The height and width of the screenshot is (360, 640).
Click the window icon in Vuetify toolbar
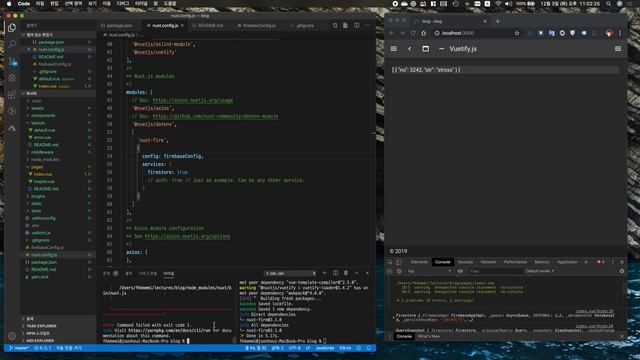(425, 49)
